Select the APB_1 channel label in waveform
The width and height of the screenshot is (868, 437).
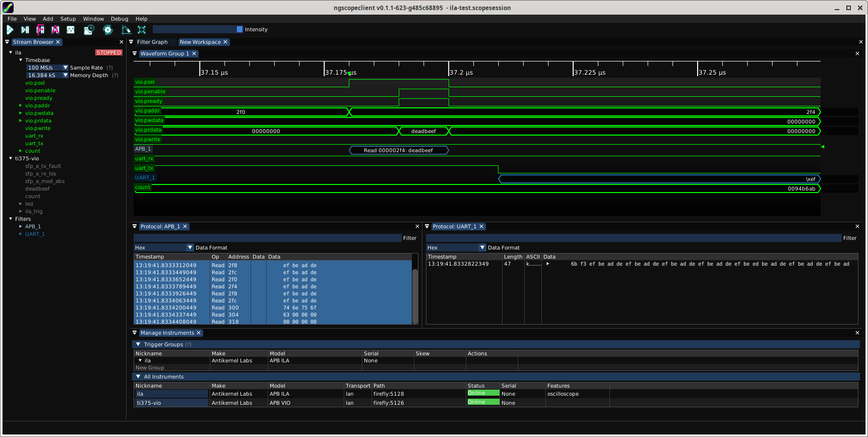(x=143, y=149)
